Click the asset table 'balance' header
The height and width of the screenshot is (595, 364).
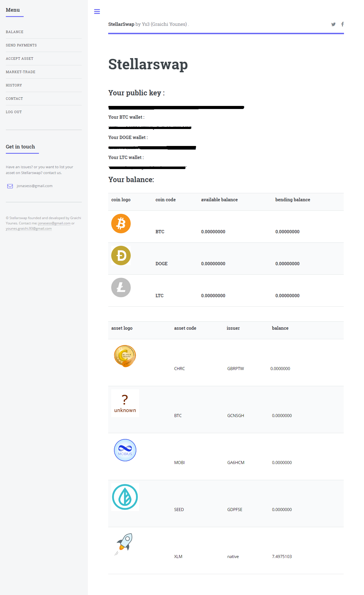point(280,328)
